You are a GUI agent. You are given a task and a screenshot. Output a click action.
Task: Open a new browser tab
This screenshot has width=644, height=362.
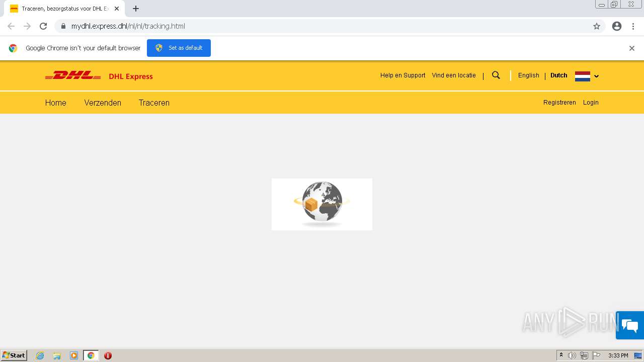136,9
